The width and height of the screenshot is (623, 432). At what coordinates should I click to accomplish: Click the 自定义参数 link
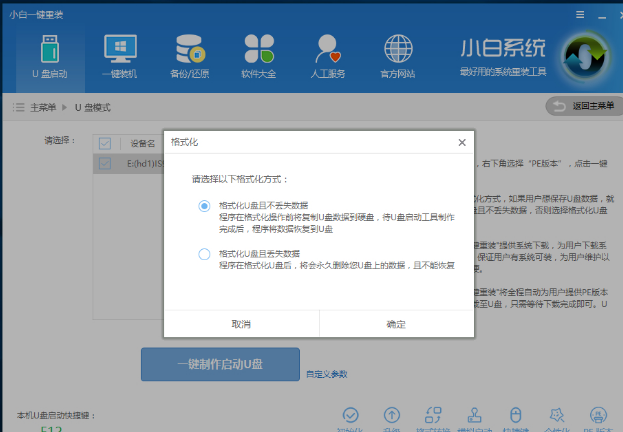click(x=327, y=374)
